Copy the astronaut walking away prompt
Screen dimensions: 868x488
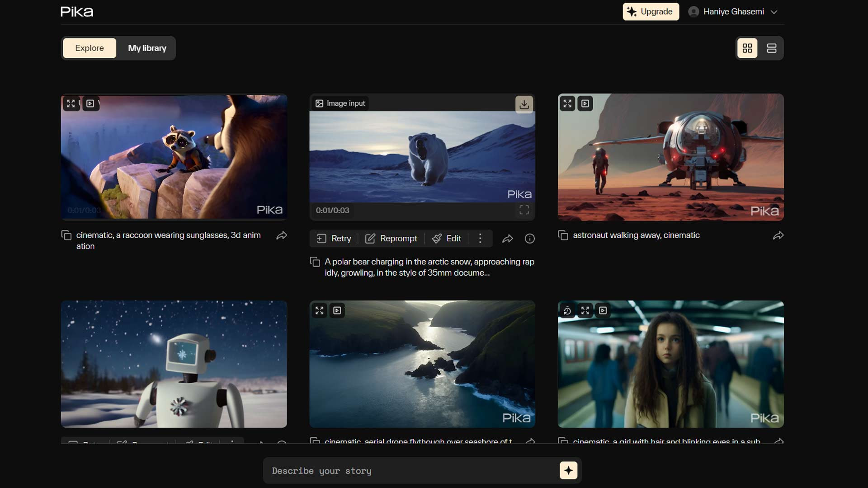pos(563,235)
